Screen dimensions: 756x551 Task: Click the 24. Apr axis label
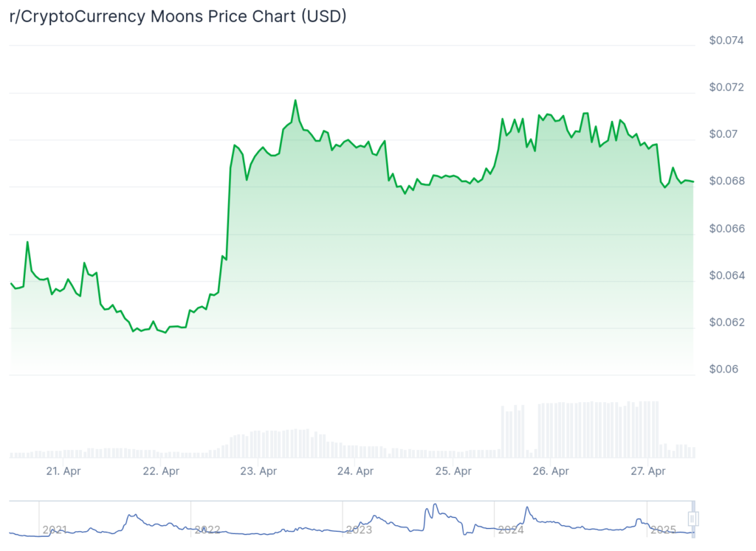tap(355, 471)
